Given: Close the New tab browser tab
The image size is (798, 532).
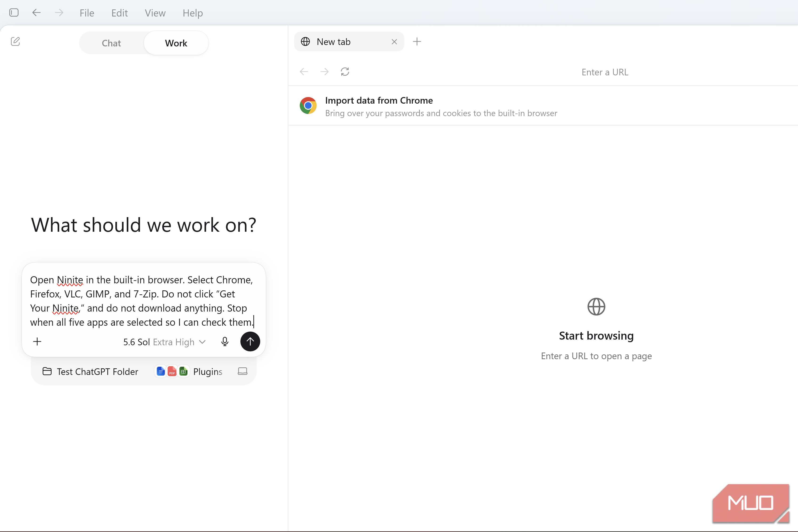Looking at the screenshot, I should (394, 42).
